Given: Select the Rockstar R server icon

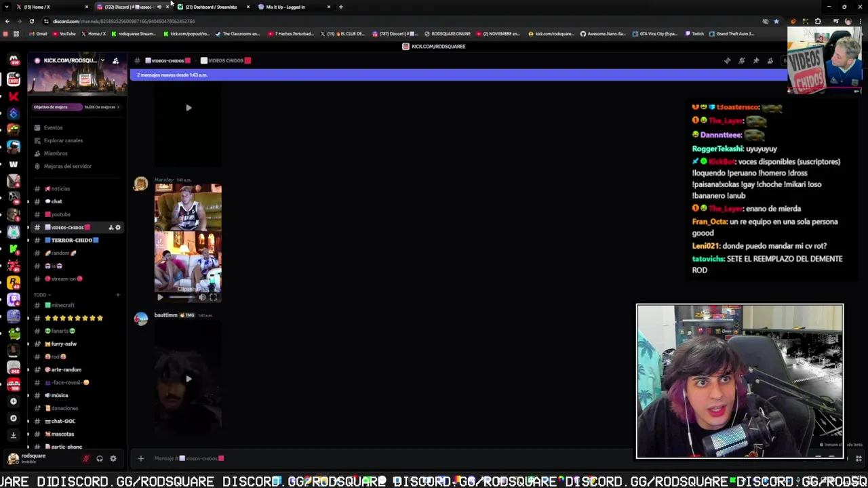Looking at the screenshot, I should [x=14, y=282].
